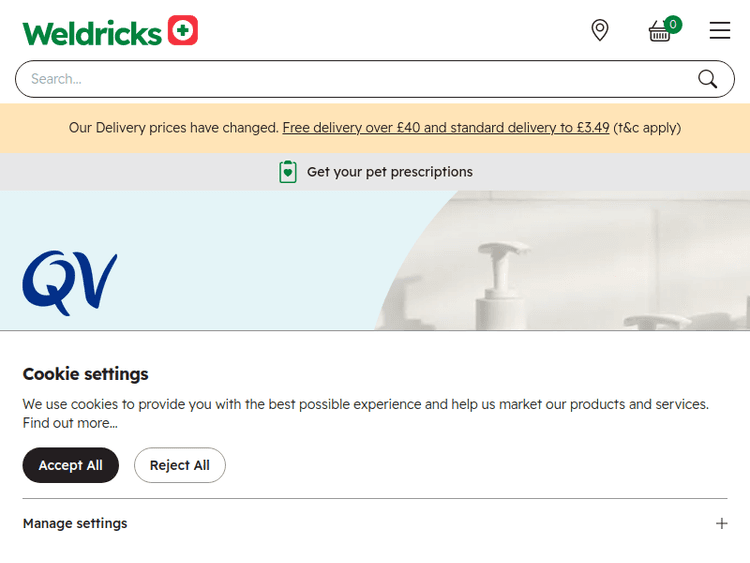
Task: Click the search magnifier icon
Action: click(x=708, y=79)
